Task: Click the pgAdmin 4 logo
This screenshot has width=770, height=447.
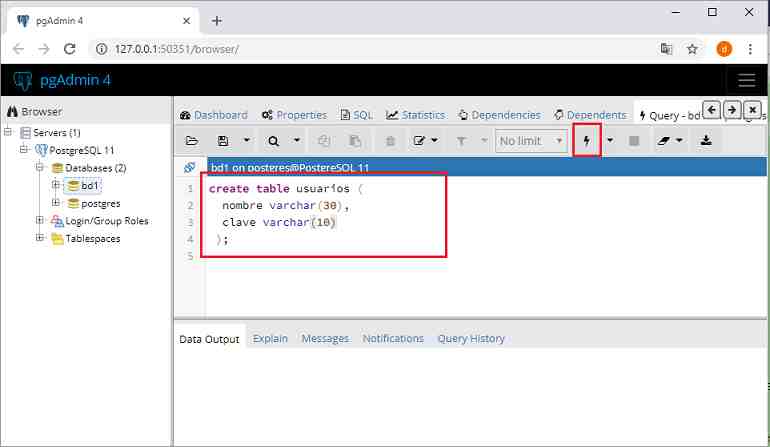Action: click(x=62, y=80)
